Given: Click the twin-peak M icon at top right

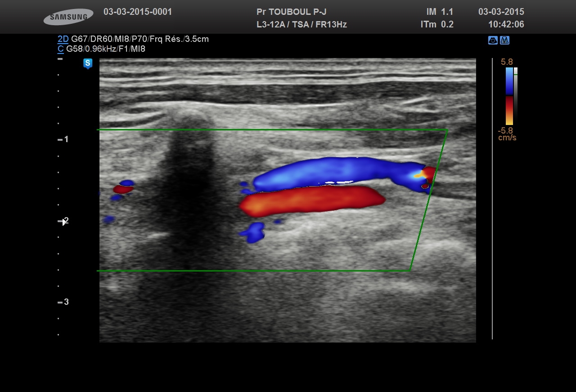Looking at the screenshot, I should click(x=504, y=40).
